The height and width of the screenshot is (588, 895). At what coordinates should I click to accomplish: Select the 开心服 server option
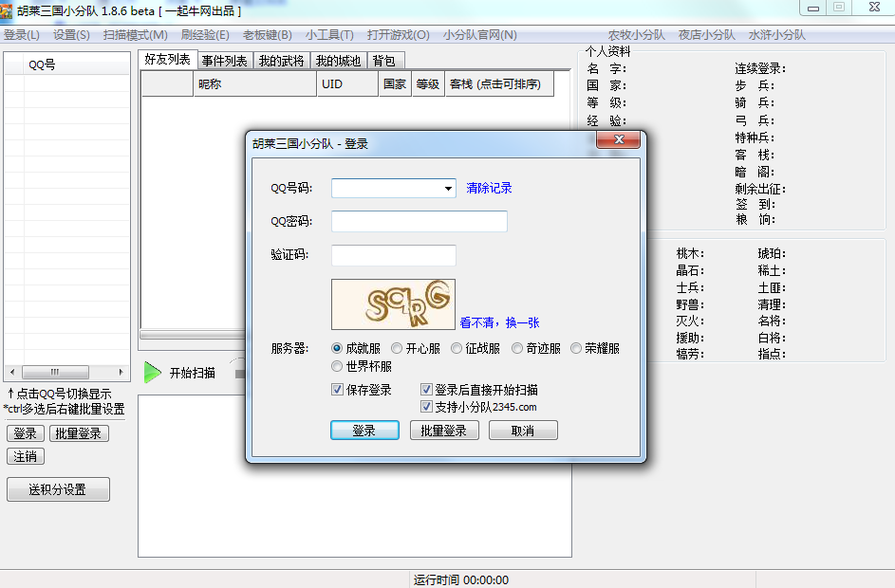click(397, 348)
